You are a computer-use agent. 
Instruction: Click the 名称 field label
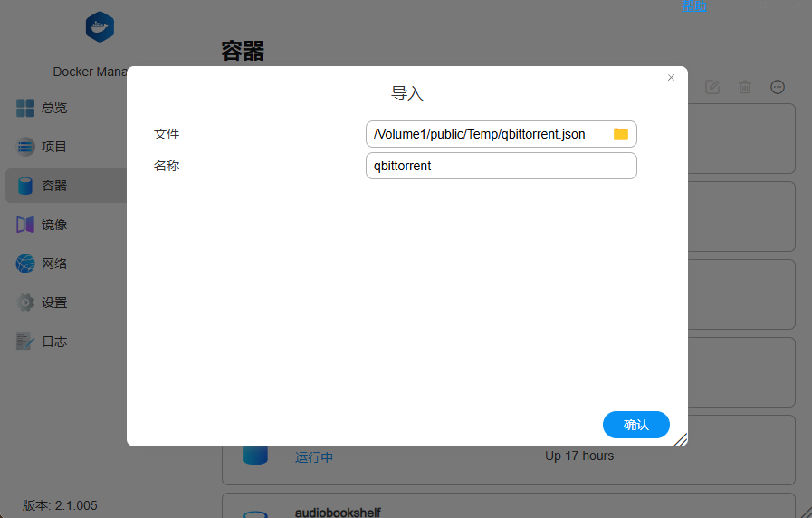pos(167,166)
